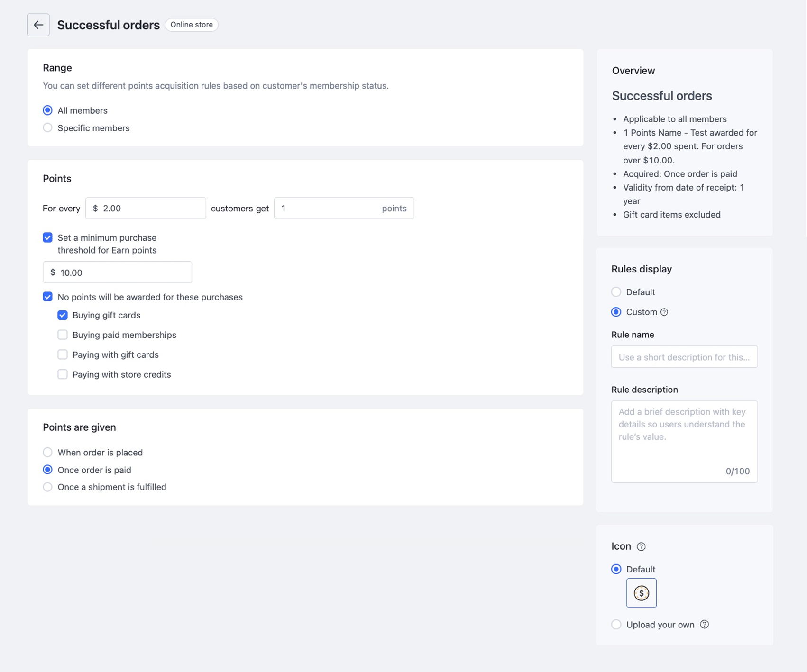
Task: Click help icon next to Custom
Action: coord(664,312)
